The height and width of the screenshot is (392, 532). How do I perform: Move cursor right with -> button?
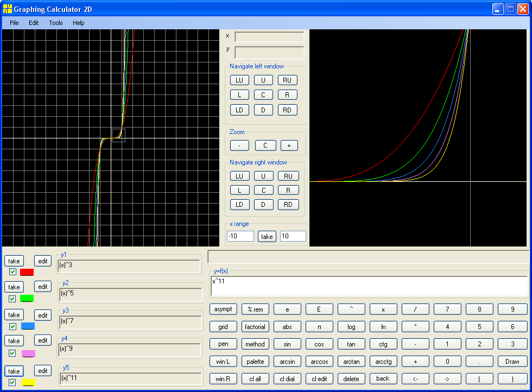point(447,379)
